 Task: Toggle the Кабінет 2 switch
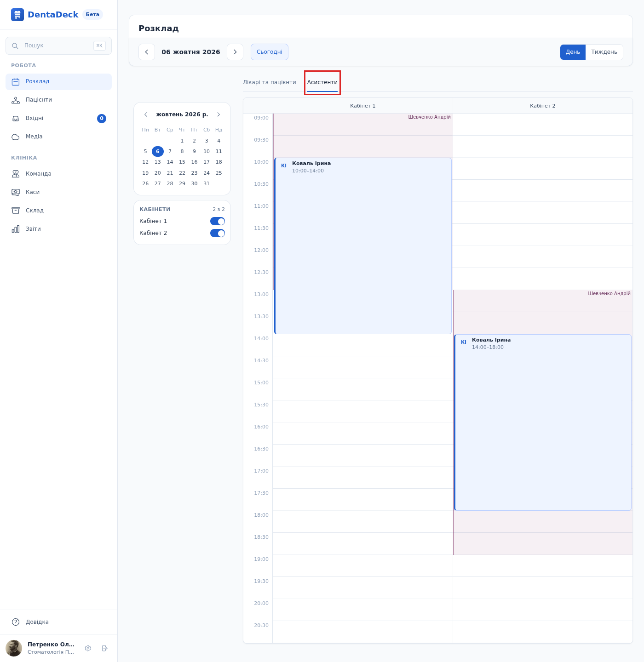218,233
